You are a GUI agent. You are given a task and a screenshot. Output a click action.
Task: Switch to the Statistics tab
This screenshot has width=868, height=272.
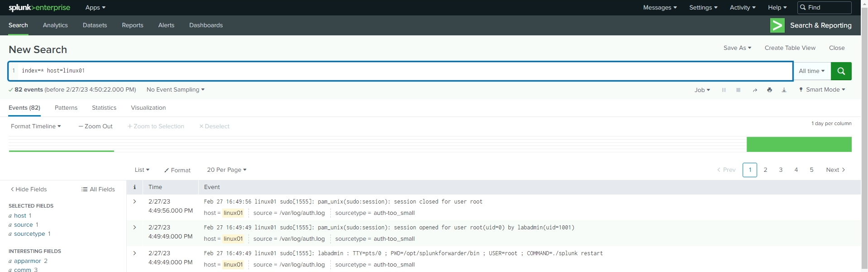click(x=104, y=108)
